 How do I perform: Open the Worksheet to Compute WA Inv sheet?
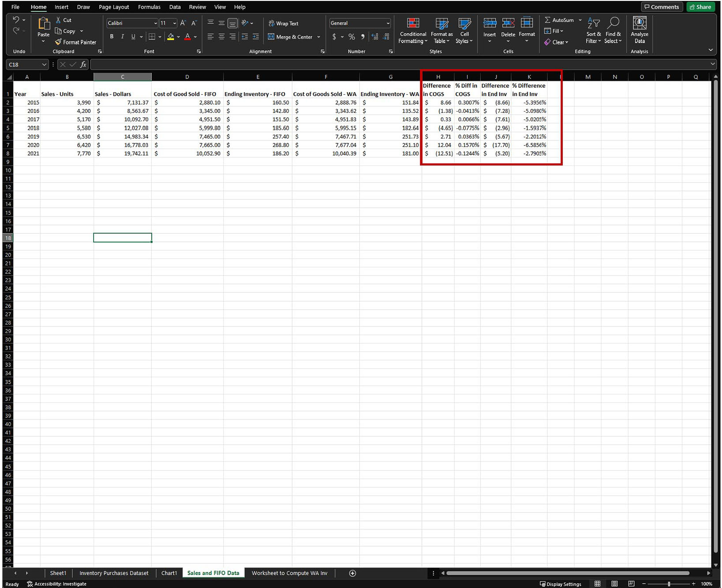[290, 573]
